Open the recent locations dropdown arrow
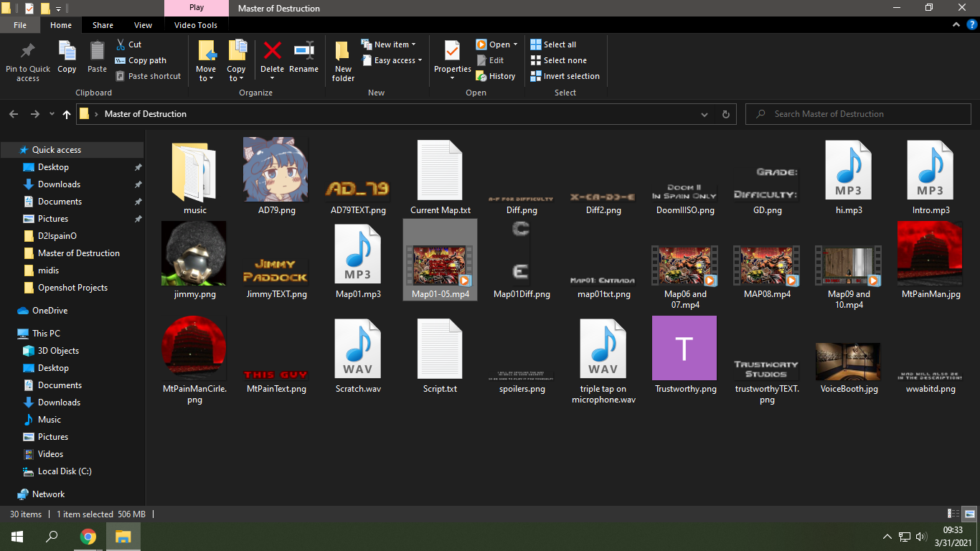The height and width of the screenshot is (551, 980). 52,114
